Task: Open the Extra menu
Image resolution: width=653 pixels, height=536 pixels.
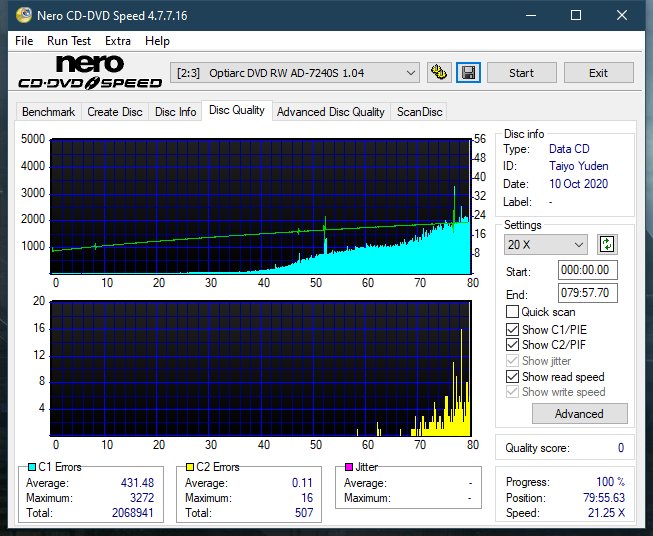Action: coord(118,41)
